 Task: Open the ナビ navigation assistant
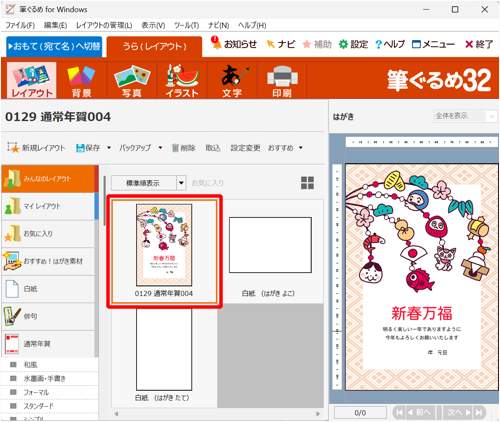[x=281, y=44]
